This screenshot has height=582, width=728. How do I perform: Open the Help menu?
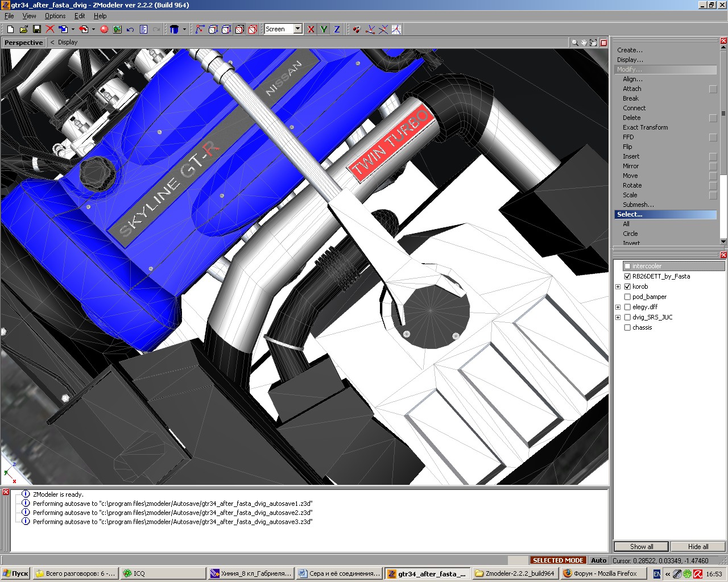100,16
